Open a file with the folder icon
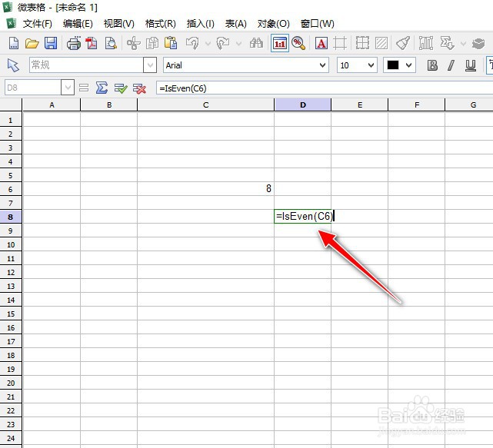The width and height of the screenshot is (493, 448). [32, 43]
